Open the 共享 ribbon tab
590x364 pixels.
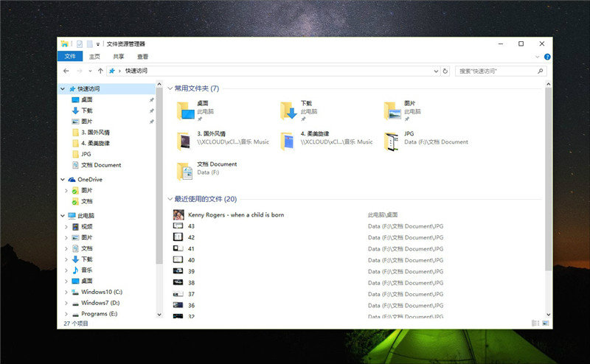point(119,57)
